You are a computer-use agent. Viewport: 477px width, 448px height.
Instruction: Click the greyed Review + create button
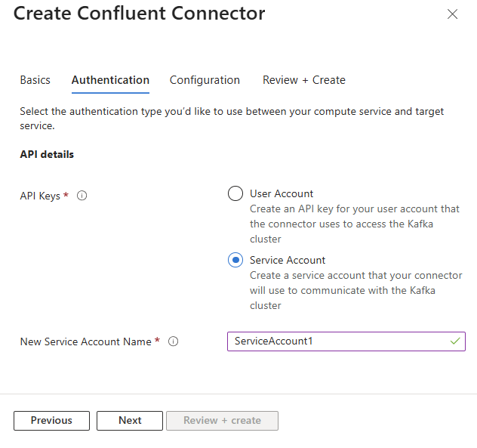[222, 421]
